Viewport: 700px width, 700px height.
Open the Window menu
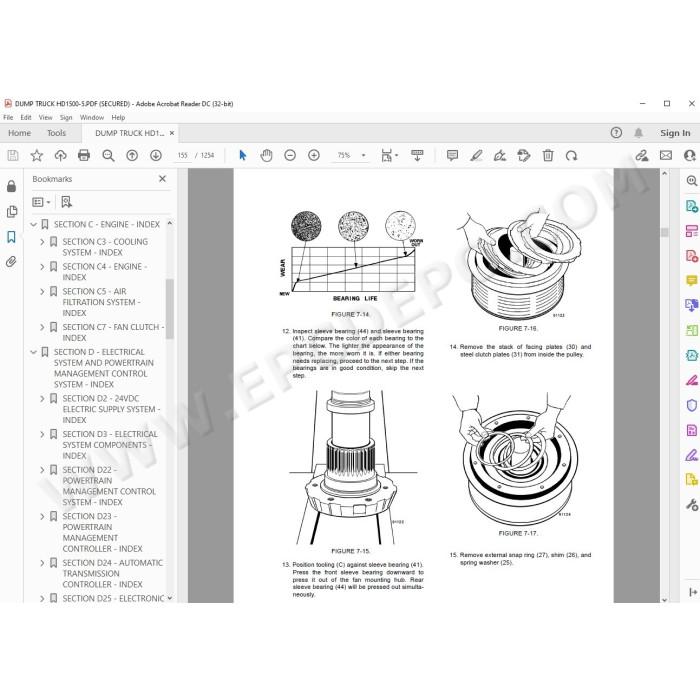tap(92, 117)
